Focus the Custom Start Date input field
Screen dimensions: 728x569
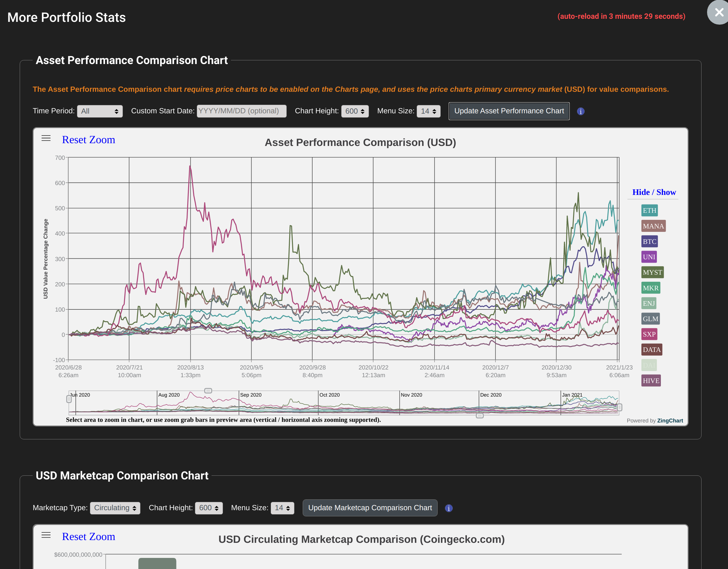(x=241, y=111)
